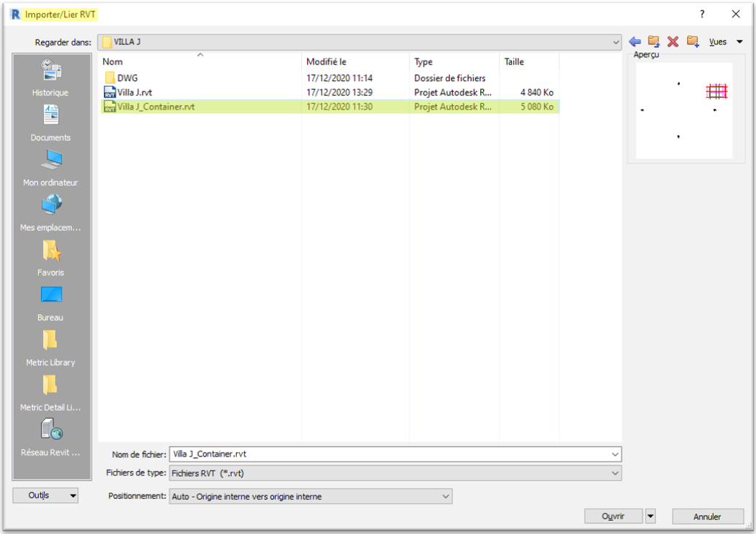Go to Mon ordinateur location

click(50, 168)
